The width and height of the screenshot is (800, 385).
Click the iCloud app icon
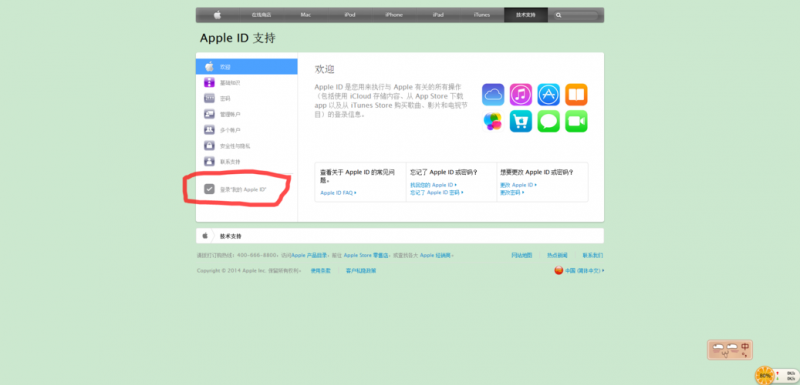pyautogui.click(x=493, y=94)
